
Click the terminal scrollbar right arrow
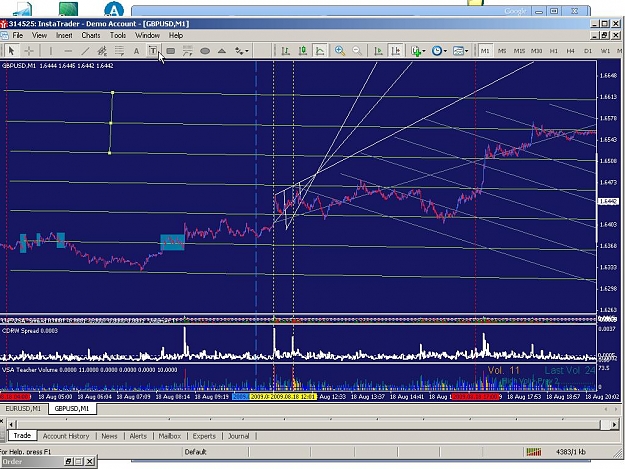614,424
